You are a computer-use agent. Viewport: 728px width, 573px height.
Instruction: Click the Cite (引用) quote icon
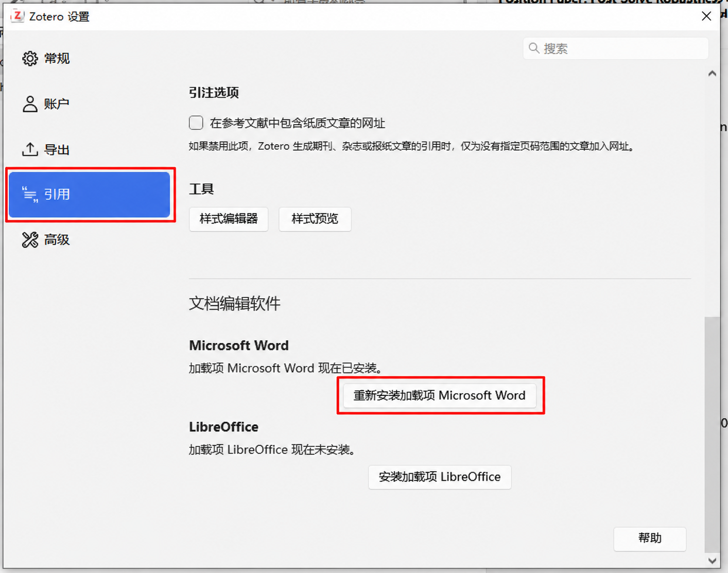tap(30, 195)
